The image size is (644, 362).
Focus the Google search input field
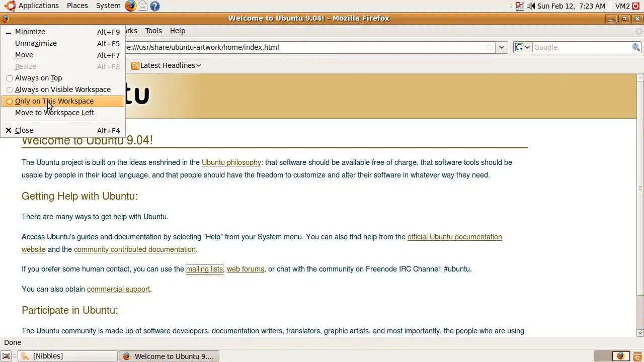581,47
